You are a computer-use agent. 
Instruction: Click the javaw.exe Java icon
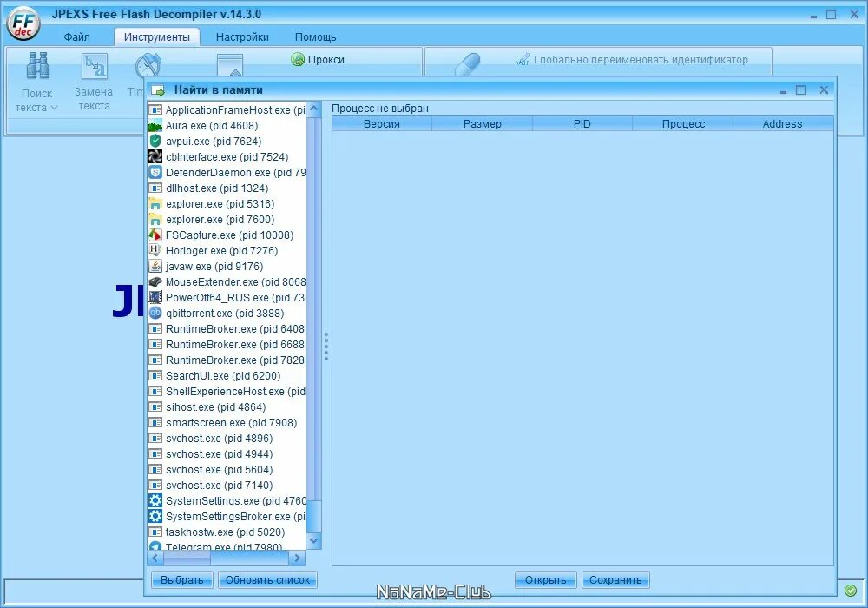pos(155,267)
